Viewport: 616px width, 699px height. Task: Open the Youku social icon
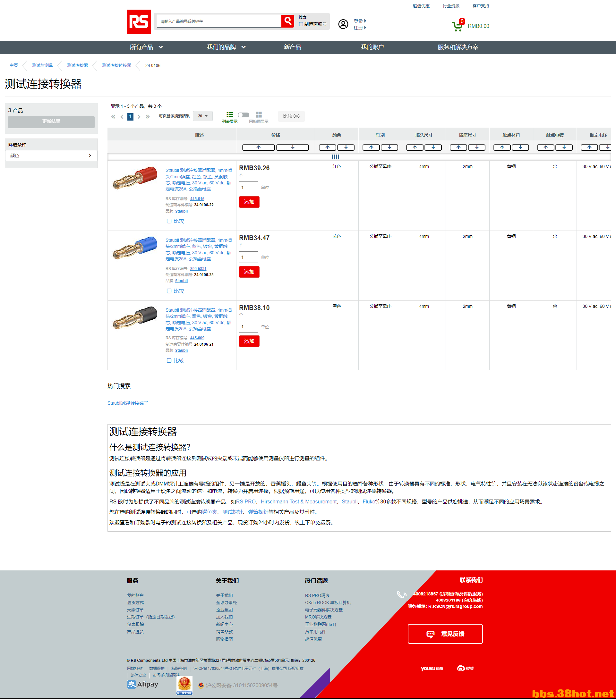[x=432, y=669]
